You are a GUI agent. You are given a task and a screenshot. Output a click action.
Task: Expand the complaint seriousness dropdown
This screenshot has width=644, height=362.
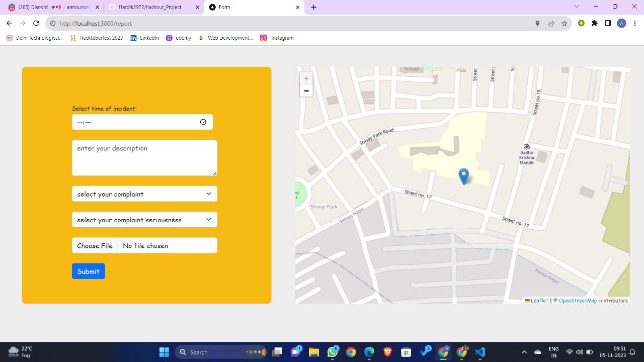tap(144, 220)
